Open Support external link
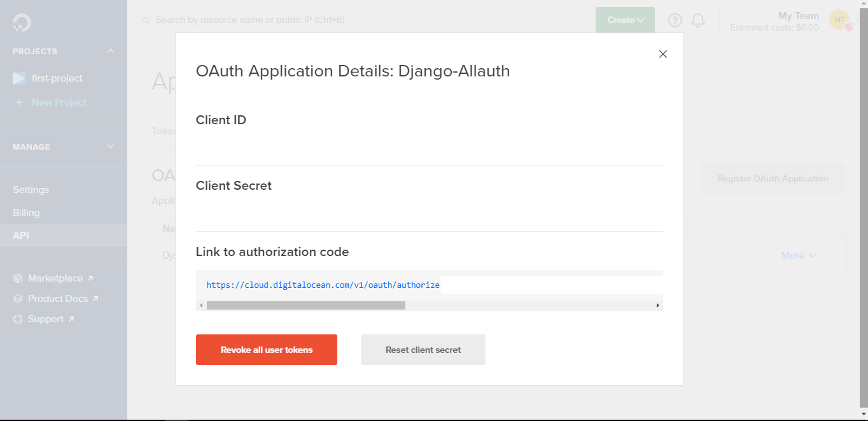 51,319
